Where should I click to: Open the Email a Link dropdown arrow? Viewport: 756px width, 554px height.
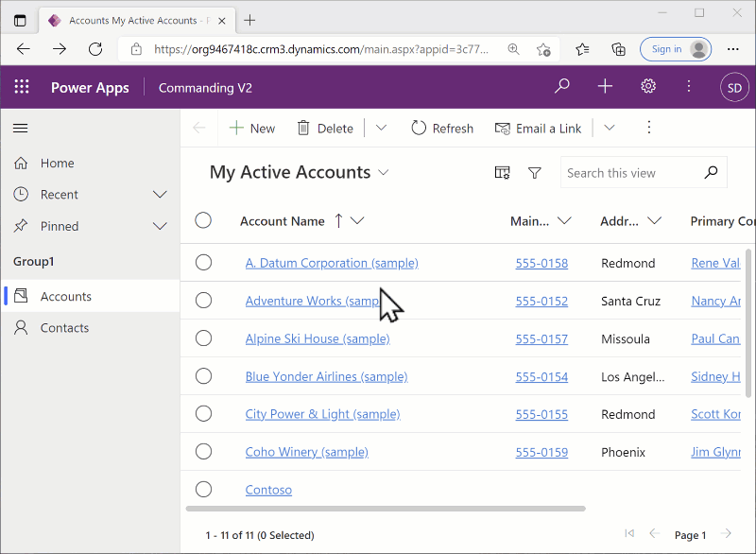pos(610,128)
